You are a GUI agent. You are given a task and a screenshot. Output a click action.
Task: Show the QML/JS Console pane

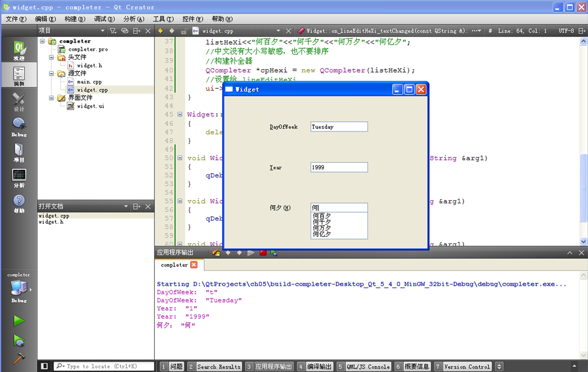pyautogui.click(x=364, y=366)
